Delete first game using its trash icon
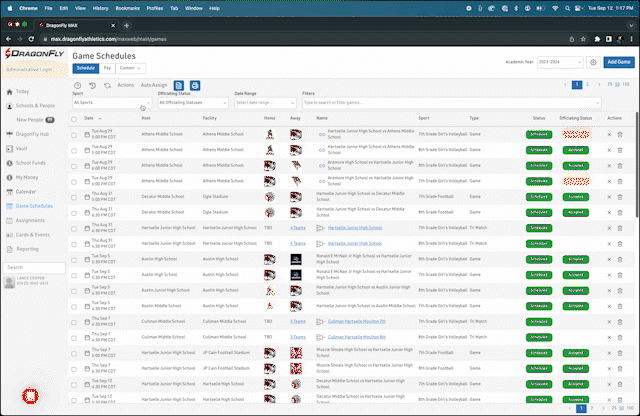640x416 pixels. tap(620, 134)
